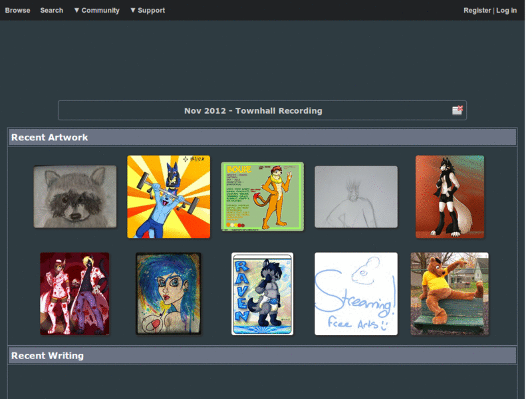Open the raccoon pencil drawing thumbnail
The image size is (532, 399).
(74, 196)
